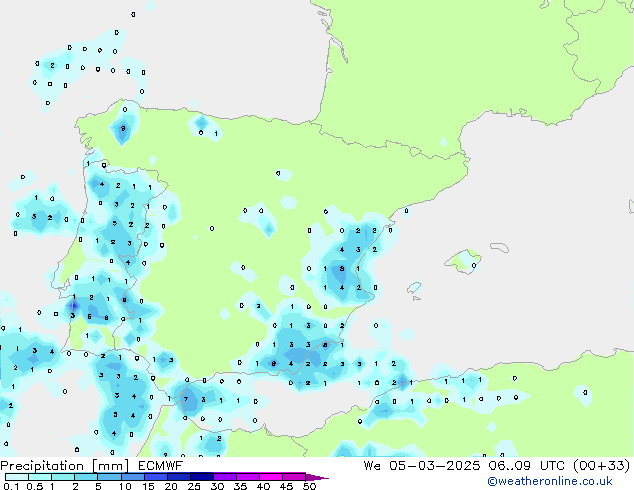The image size is (634, 490).
Task: Click the purple arrow tip above 50 mm
Action: (317, 478)
